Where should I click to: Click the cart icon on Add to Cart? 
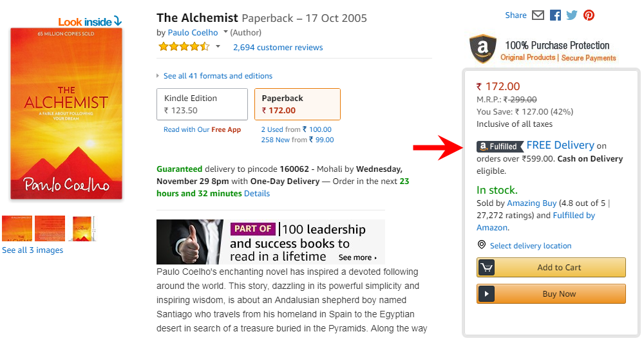(487, 268)
